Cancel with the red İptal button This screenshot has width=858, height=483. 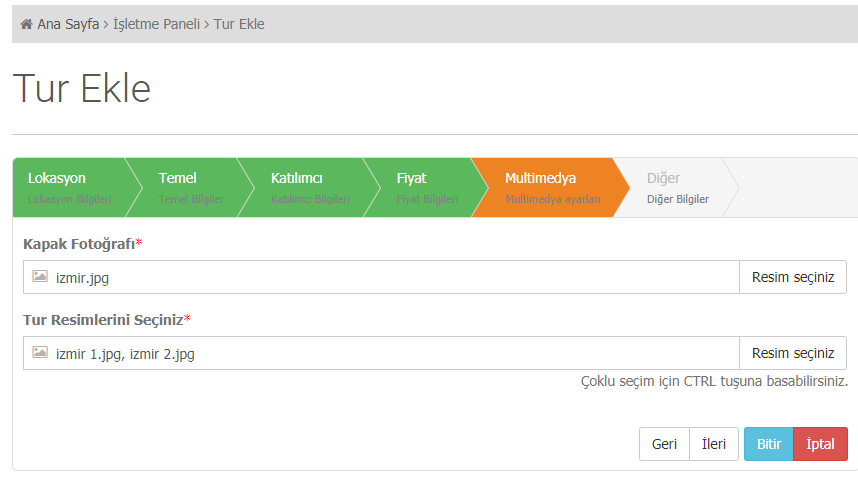[820, 444]
